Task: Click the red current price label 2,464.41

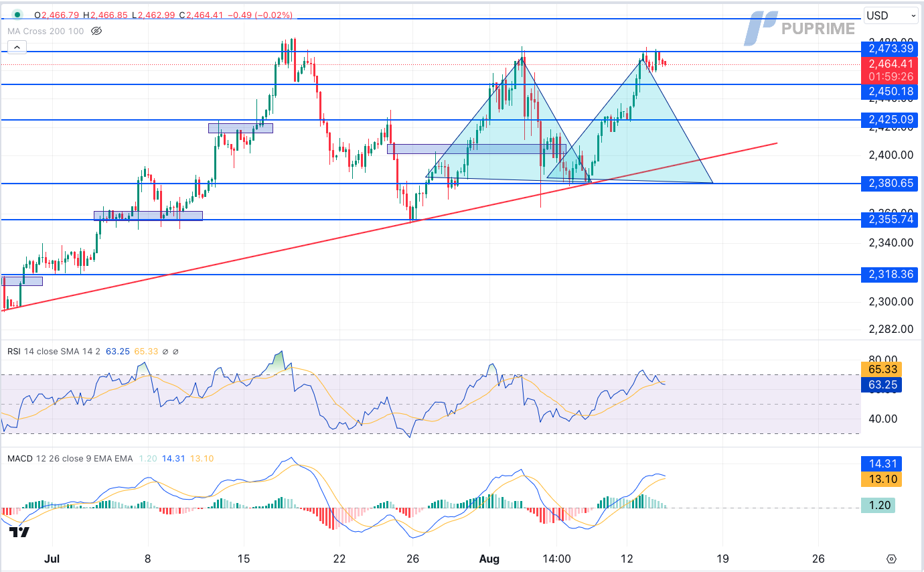Action: click(892, 64)
